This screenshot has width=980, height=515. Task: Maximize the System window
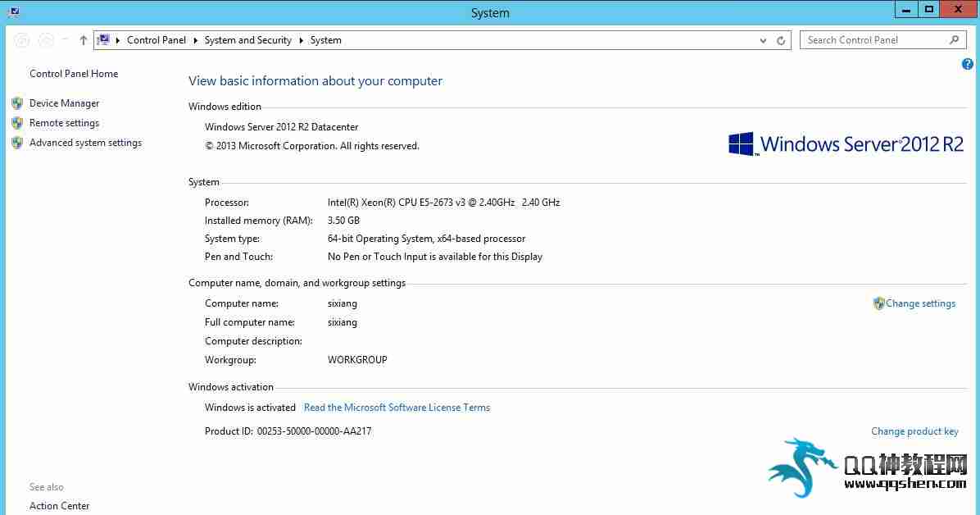pyautogui.click(x=929, y=9)
